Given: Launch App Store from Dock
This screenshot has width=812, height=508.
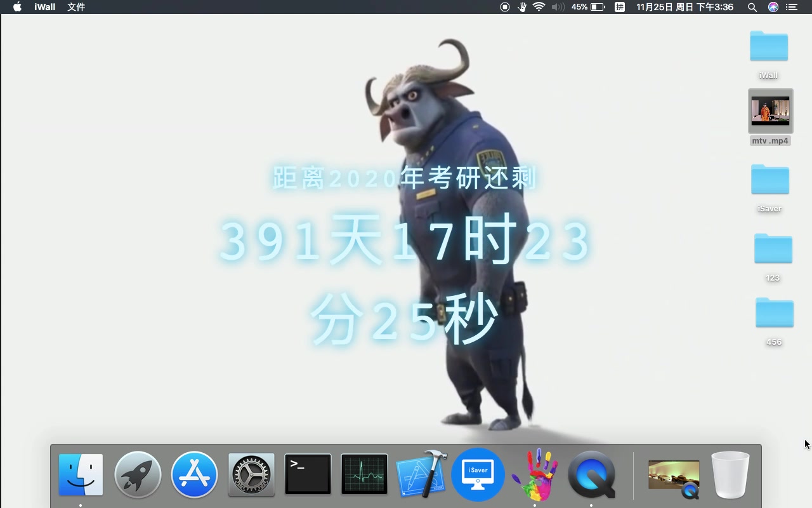Looking at the screenshot, I should pos(194,474).
